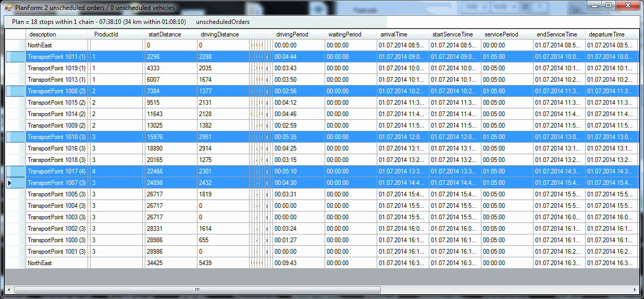The height and width of the screenshot is (299, 644).
Task: Minimize the PlanForm window
Action: [595, 5]
